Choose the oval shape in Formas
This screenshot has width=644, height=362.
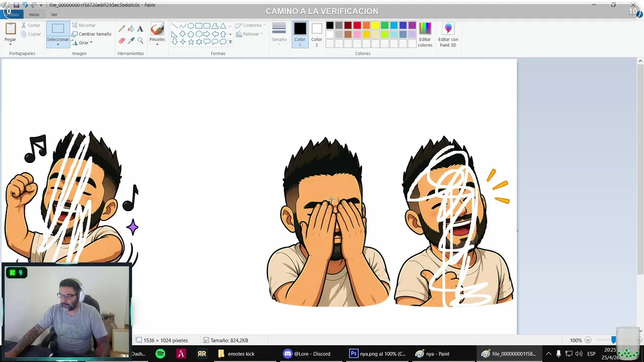point(191,26)
